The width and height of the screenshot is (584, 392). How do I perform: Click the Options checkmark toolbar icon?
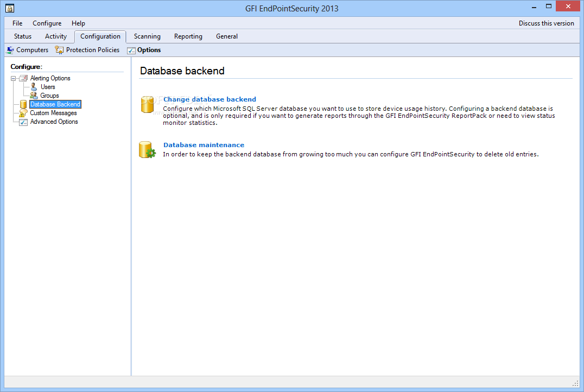(x=131, y=50)
